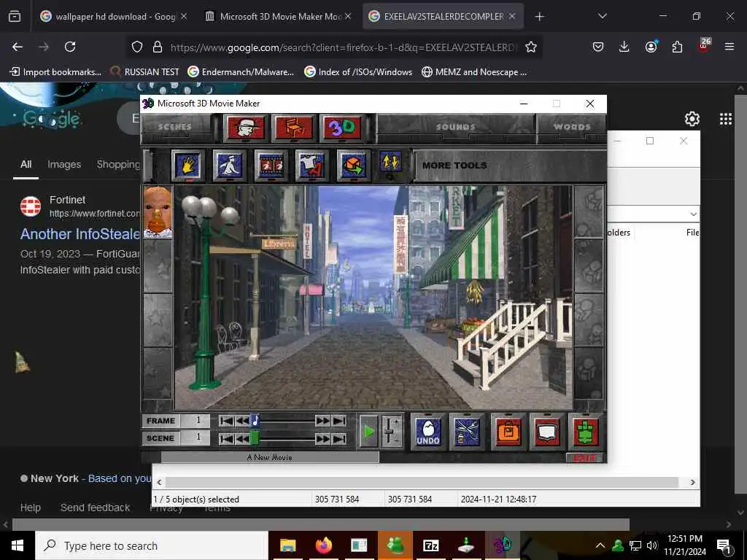
Task: Click the Scene number field
Action: tap(196, 438)
